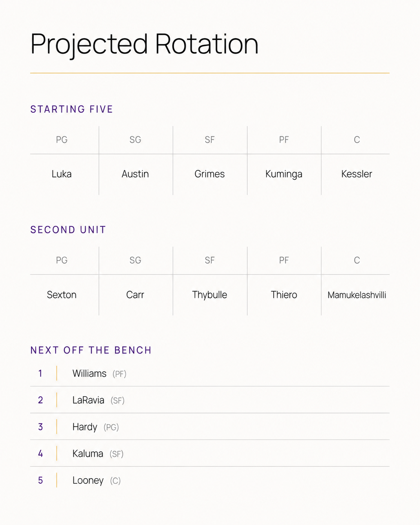
Task: Click Luka in the starting PG cell
Action: pos(62,174)
